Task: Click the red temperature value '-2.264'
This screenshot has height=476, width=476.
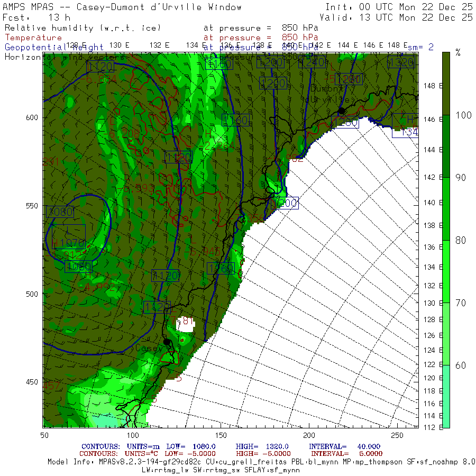Action: pyautogui.click(x=216, y=147)
